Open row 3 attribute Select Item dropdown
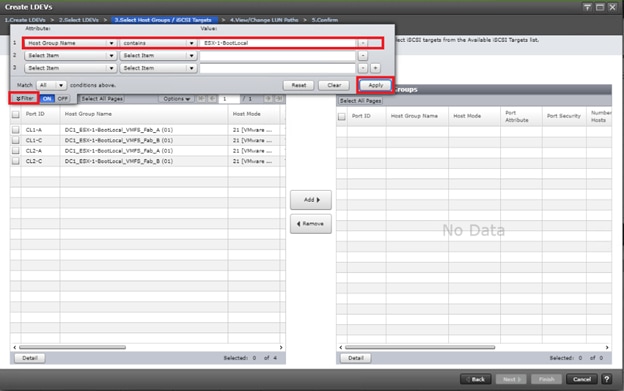The image size is (624, 391). pos(71,68)
